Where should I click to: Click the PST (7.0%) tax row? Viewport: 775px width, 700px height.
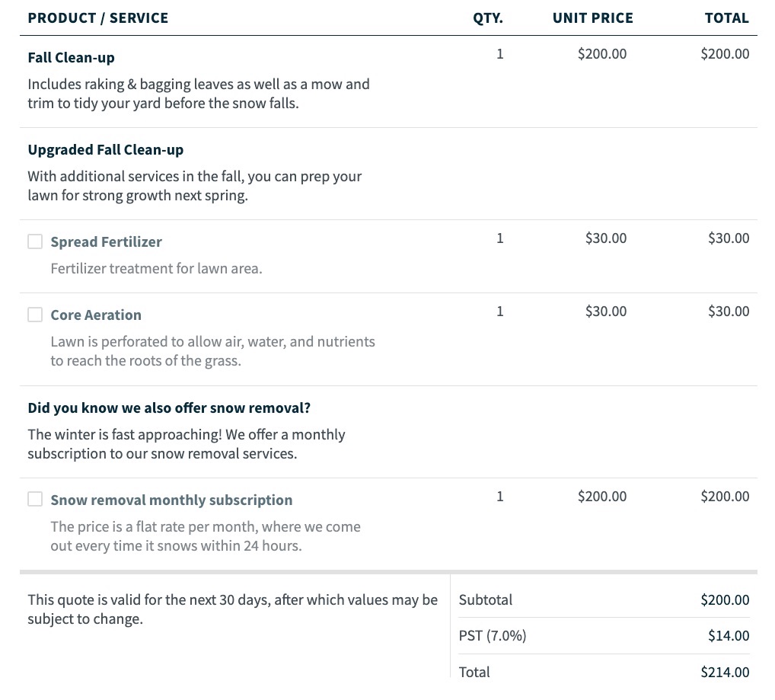(x=492, y=634)
